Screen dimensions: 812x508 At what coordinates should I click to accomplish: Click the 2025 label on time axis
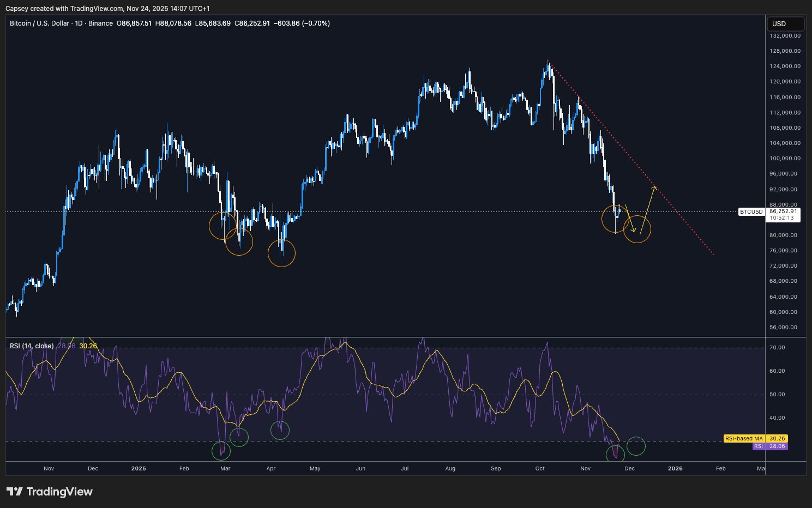139,468
